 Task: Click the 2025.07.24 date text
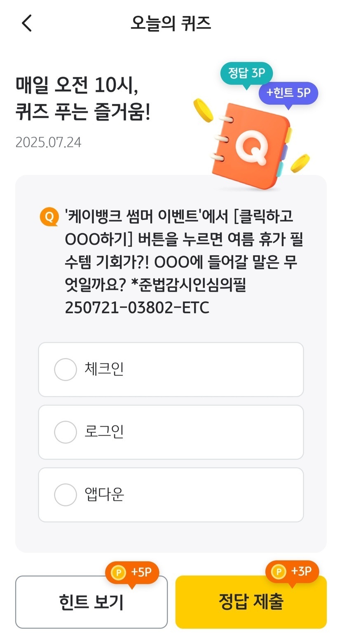(49, 142)
